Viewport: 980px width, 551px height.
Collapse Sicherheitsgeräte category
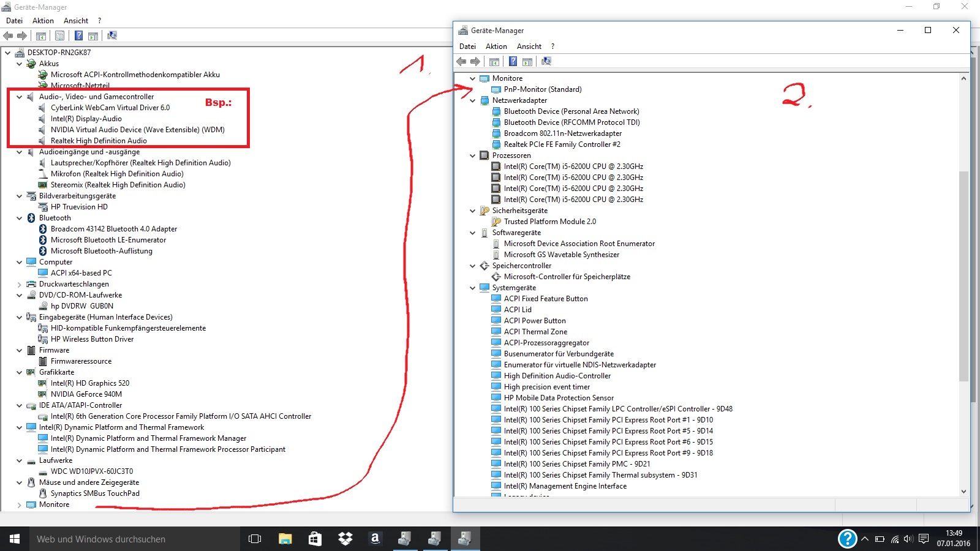(x=472, y=211)
